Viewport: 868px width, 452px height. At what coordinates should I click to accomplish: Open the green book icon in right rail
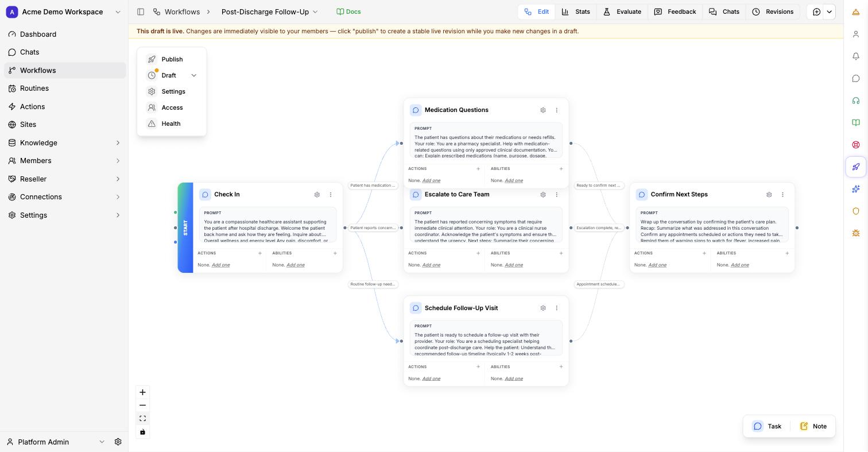coord(856,122)
